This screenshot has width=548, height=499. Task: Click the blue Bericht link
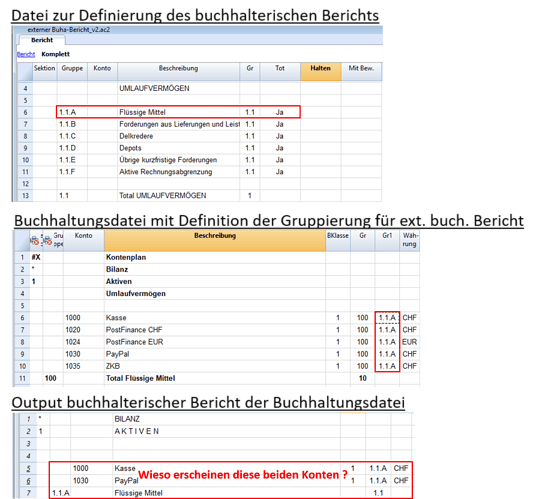[x=26, y=54]
